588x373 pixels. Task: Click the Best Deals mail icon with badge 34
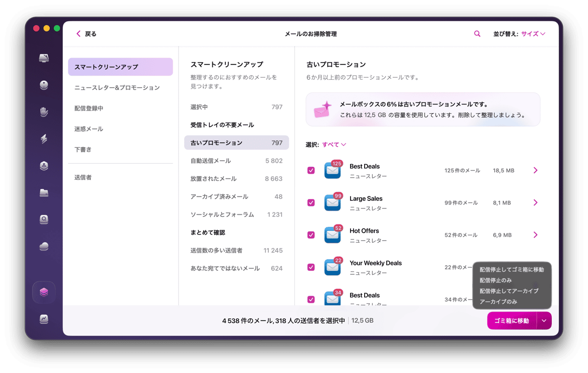click(x=333, y=298)
